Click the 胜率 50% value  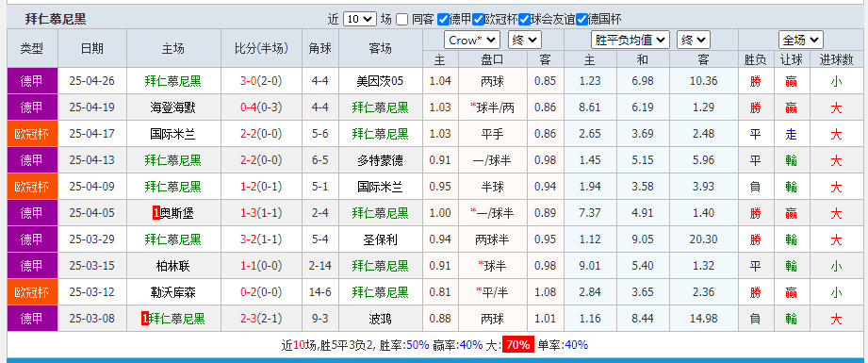[418, 345]
